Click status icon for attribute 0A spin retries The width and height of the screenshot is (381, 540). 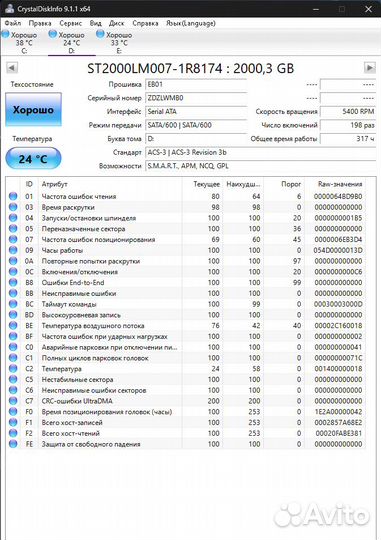pos(13,261)
